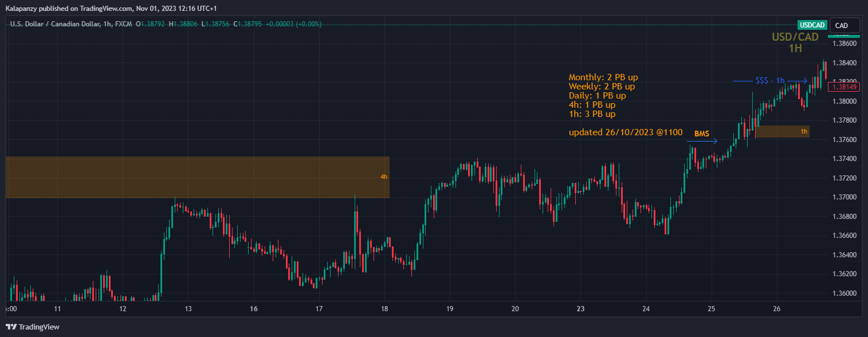Click the 1.37600 price axis label

click(x=845, y=140)
